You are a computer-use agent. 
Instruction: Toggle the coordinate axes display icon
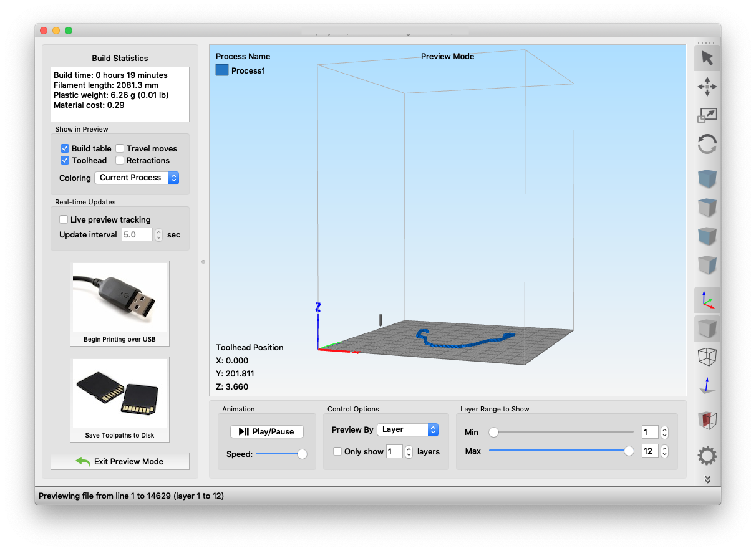click(707, 299)
